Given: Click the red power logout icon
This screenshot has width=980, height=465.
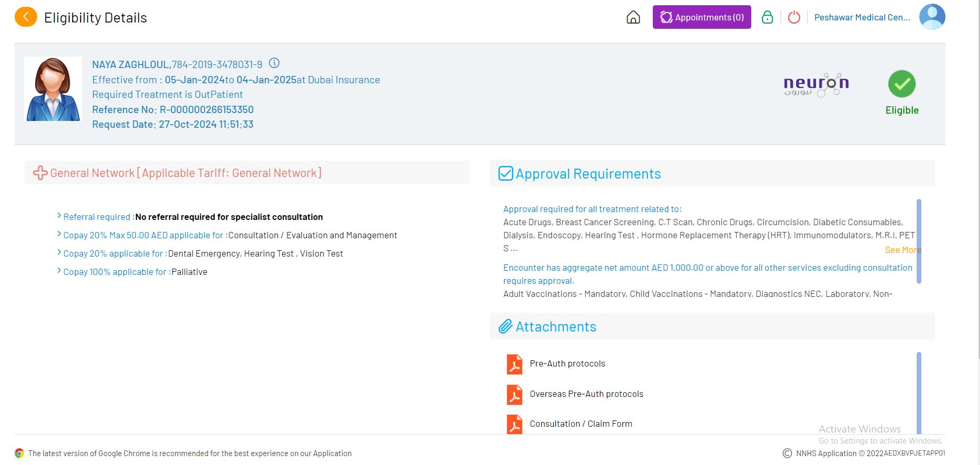Looking at the screenshot, I should (794, 17).
